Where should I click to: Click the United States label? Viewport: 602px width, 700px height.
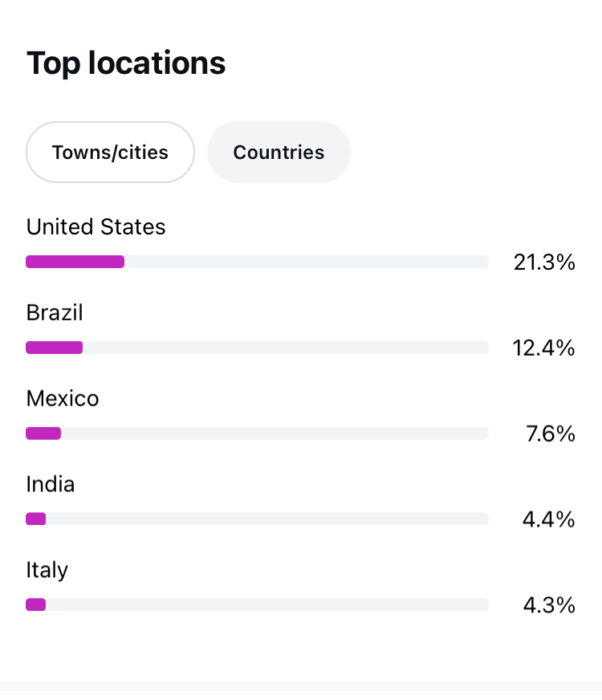(96, 227)
